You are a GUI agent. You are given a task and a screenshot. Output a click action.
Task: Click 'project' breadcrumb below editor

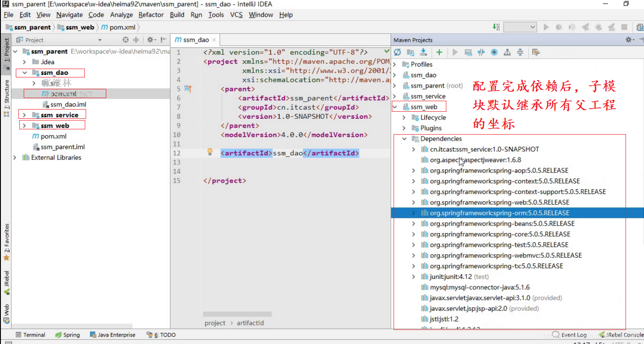215,323
